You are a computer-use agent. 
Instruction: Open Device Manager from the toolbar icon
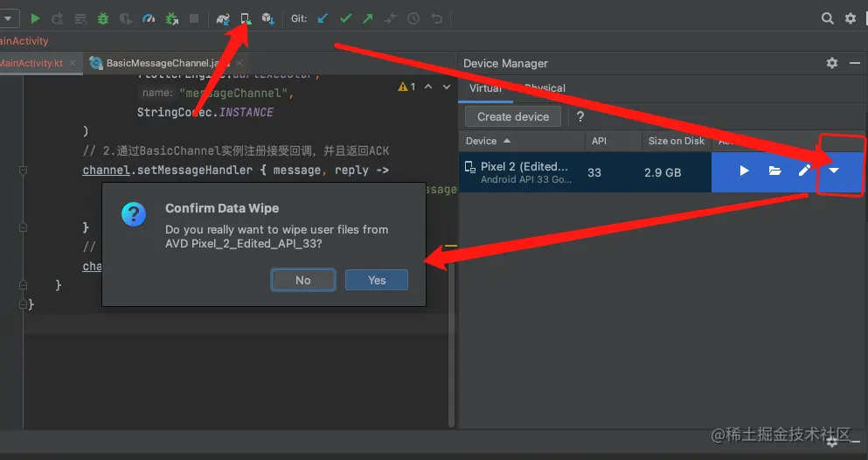coord(246,19)
